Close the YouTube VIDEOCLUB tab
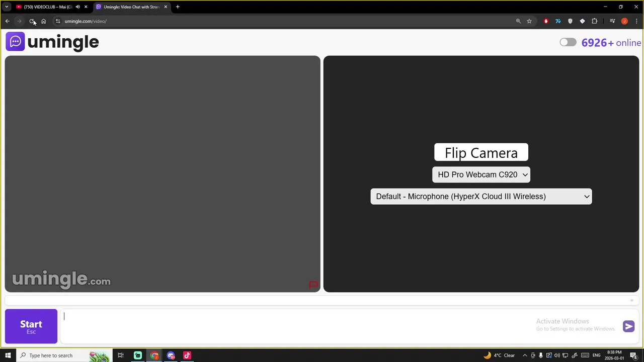Screen dimensions: 644x362 (x=86, y=7)
